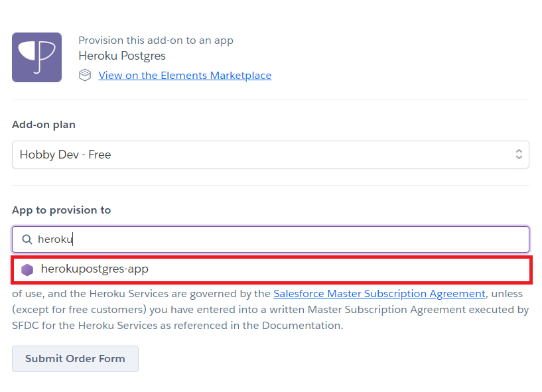Click blank space inside the search box
The width and height of the screenshot is (542, 392).
tap(301, 239)
